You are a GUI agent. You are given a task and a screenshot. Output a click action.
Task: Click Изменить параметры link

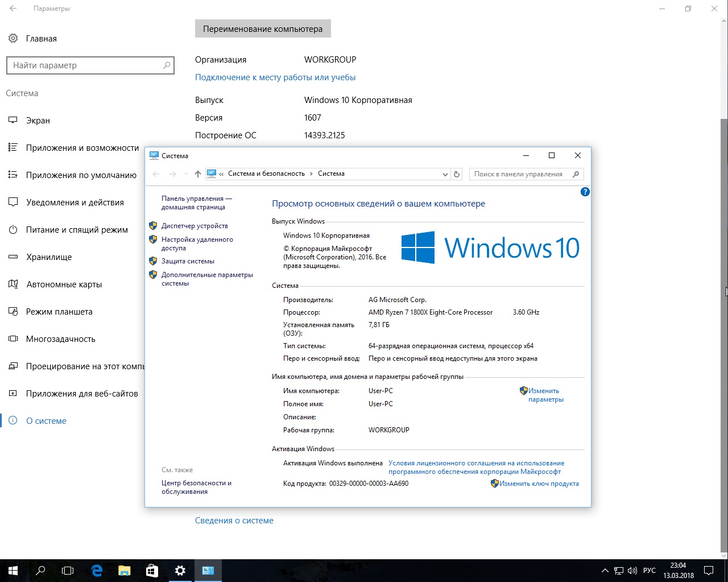545,395
